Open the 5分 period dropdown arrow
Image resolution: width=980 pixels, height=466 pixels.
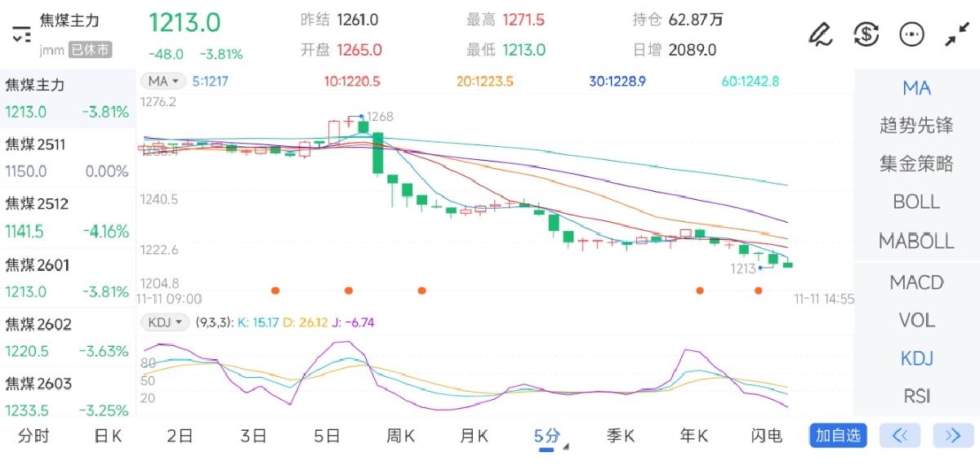[565, 446]
